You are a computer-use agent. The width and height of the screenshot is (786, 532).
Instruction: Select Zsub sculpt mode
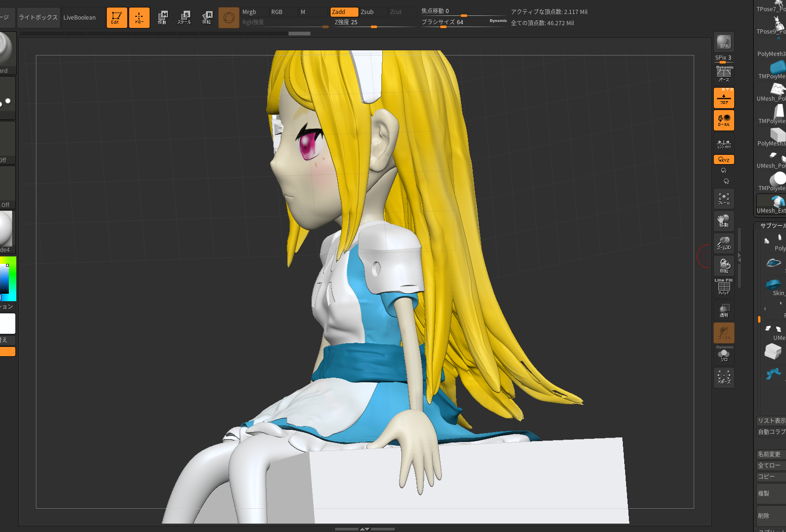pyautogui.click(x=373, y=12)
